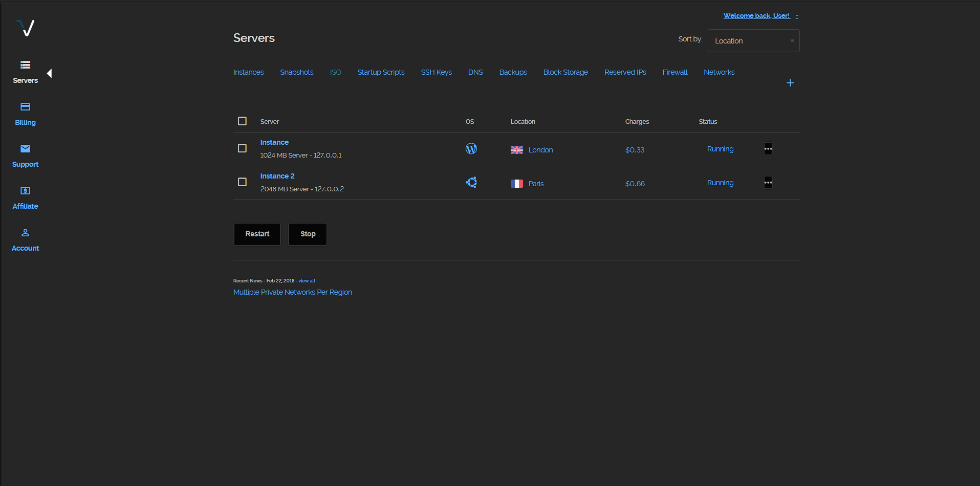Click the Affiliate icon in the sidebar
The height and width of the screenshot is (486, 980).
pyautogui.click(x=25, y=190)
